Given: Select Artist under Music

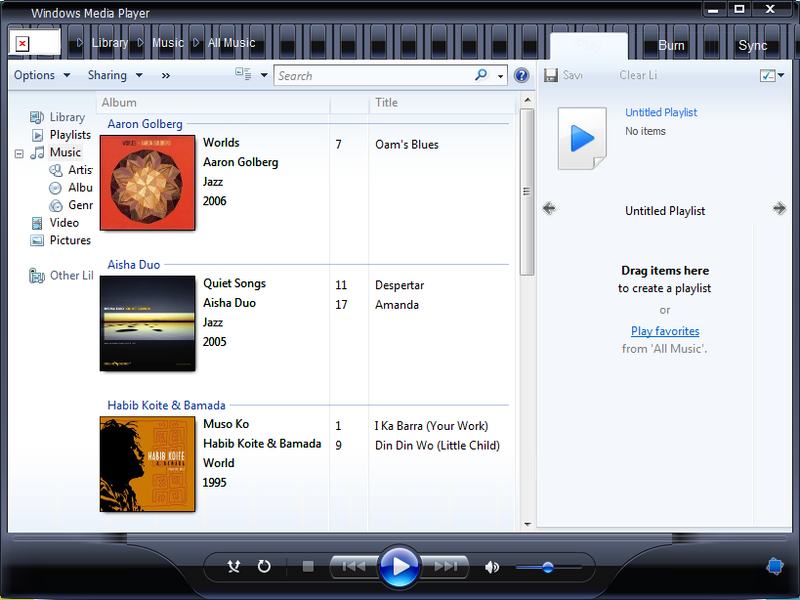Looking at the screenshot, I should coord(80,170).
